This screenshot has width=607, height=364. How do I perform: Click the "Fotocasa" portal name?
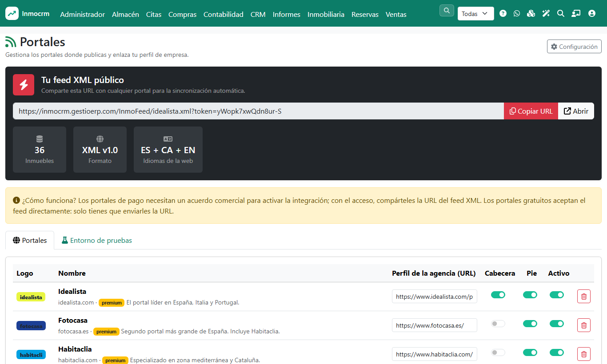click(x=73, y=320)
